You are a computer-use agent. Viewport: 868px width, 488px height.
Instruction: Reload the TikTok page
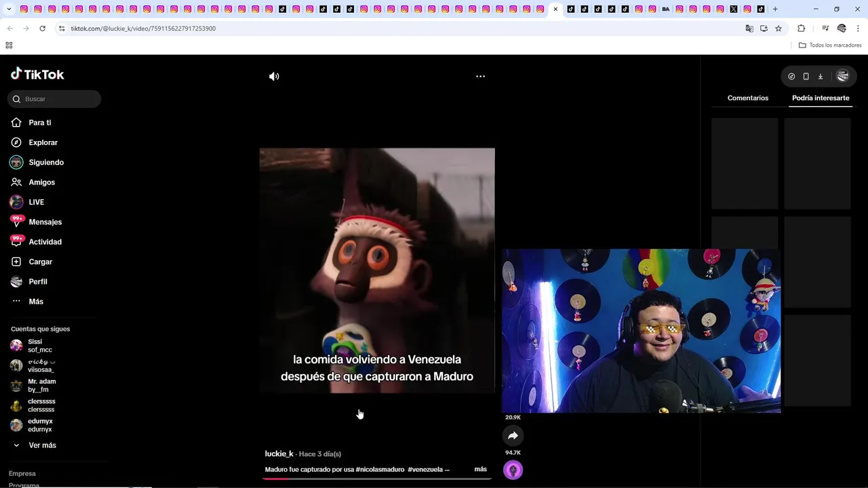click(x=42, y=28)
